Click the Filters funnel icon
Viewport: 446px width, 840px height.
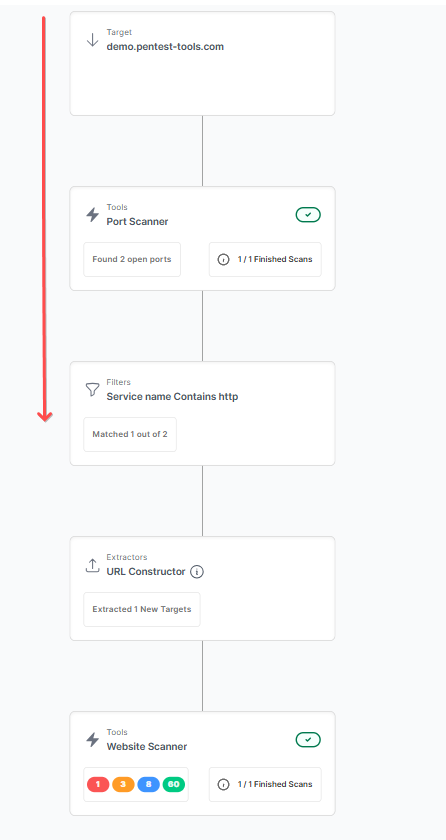coord(93,389)
